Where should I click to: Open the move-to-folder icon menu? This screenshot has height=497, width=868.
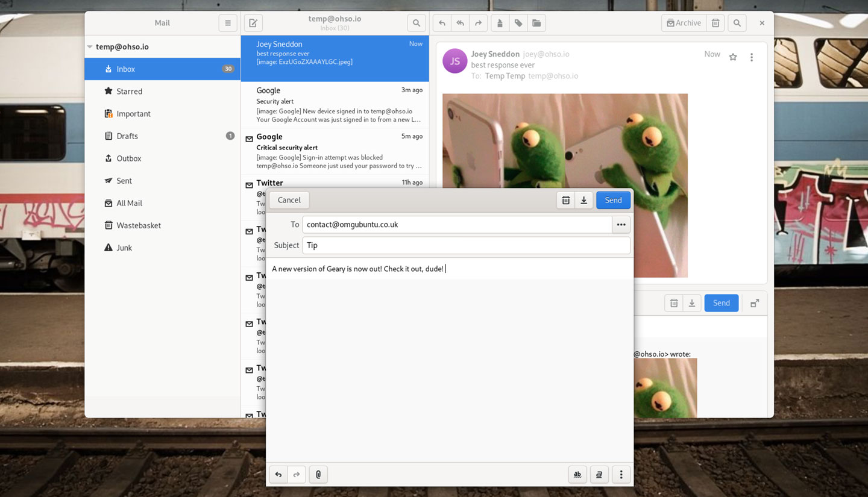tap(536, 23)
